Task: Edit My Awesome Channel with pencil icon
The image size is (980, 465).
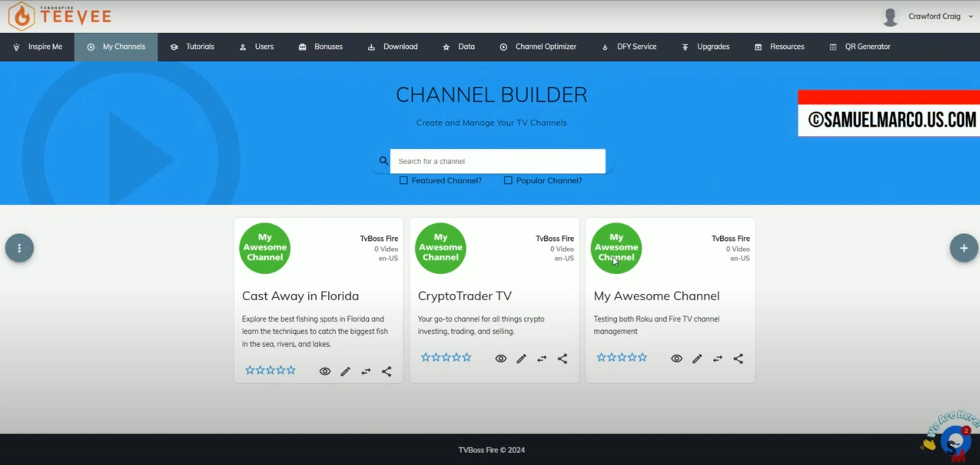Action: point(697,358)
